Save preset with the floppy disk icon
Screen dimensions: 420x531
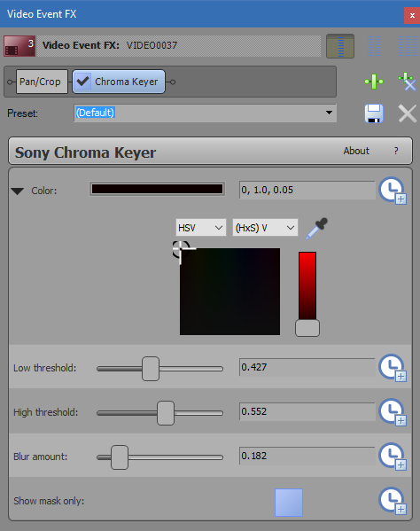click(374, 113)
